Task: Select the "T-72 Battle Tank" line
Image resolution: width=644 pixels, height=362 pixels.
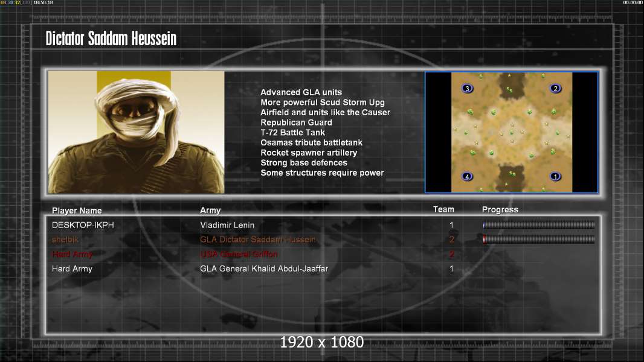Action: [x=292, y=132]
